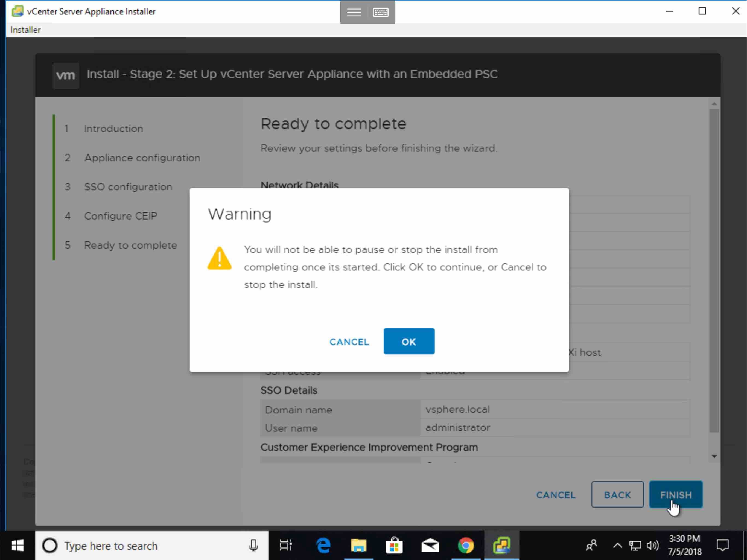747x560 pixels.
Task: Click the vCenter installer app icon in the title bar
Action: pyautogui.click(x=17, y=11)
